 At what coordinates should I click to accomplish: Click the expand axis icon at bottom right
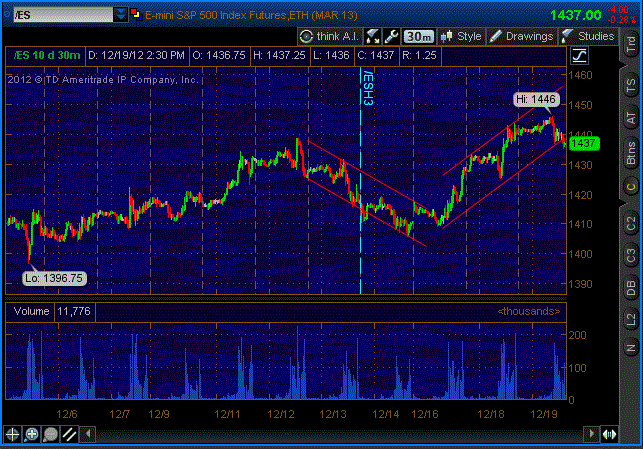click(609, 434)
